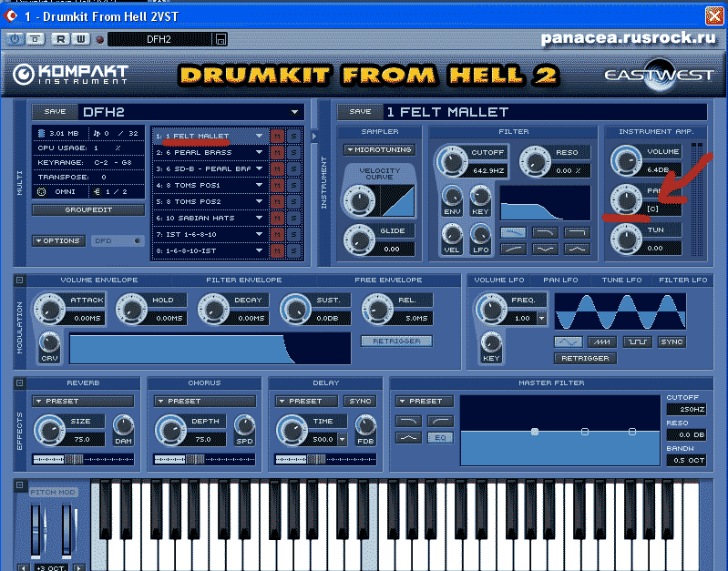The width and height of the screenshot is (728, 571).
Task: Open the LFO FREQ value dropdown arrow
Action: tap(541, 319)
